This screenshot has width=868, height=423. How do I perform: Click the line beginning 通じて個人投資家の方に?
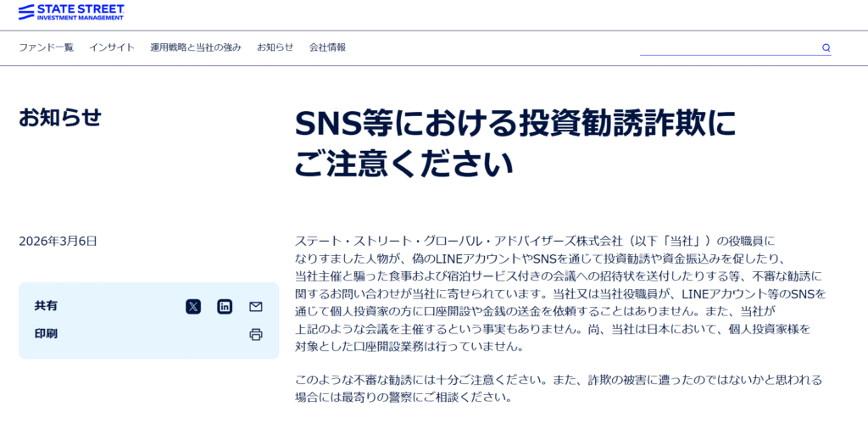[x=536, y=310]
